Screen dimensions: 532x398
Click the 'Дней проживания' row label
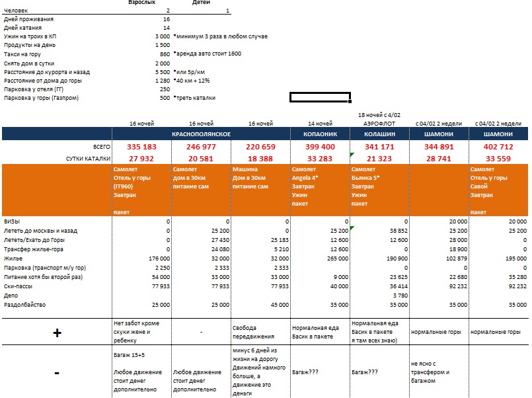click(29, 19)
